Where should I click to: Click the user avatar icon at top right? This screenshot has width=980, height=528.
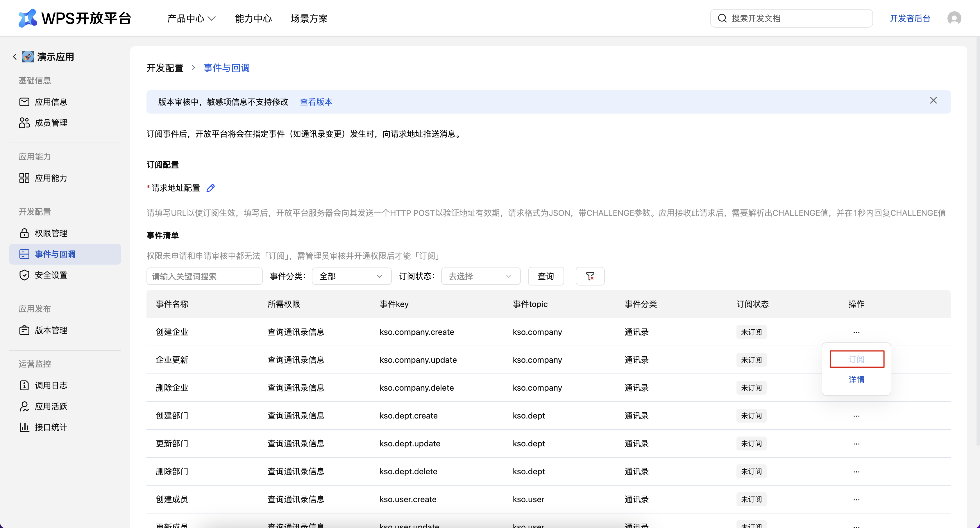coord(954,18)
